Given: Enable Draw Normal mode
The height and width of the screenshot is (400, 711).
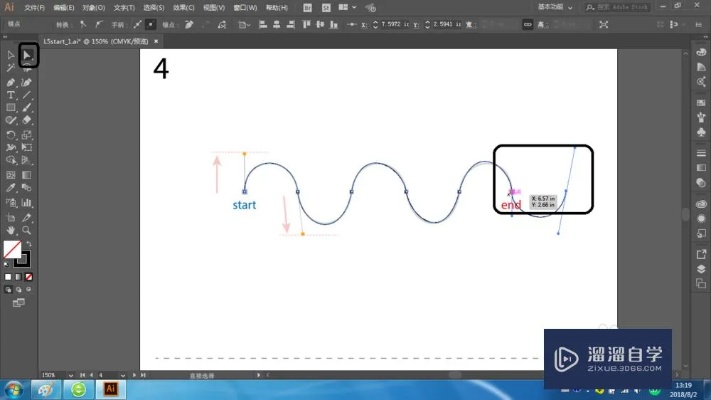Looking at the screenshot, I should (x=8, y=289).
